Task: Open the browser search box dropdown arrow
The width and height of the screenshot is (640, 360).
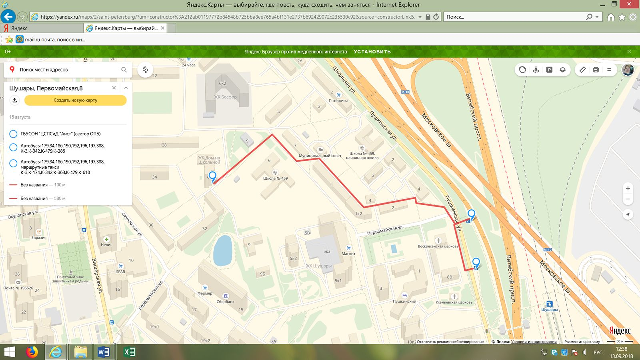Action: (x=597, y=17)
